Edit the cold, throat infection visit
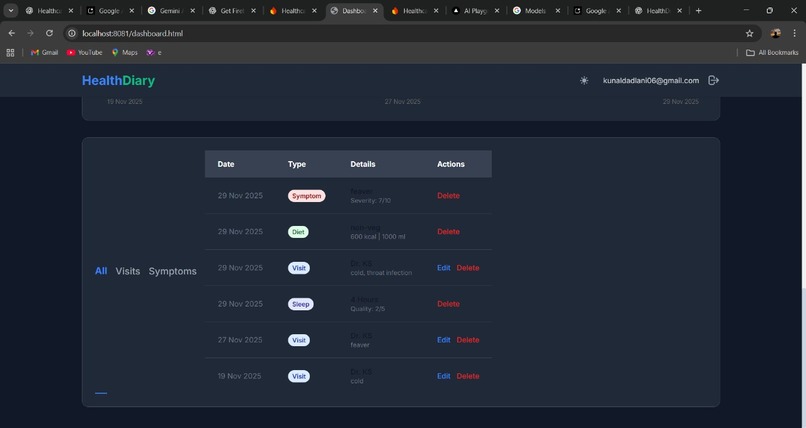The height and width of the screenshot is (428, 806). point(444,268)
